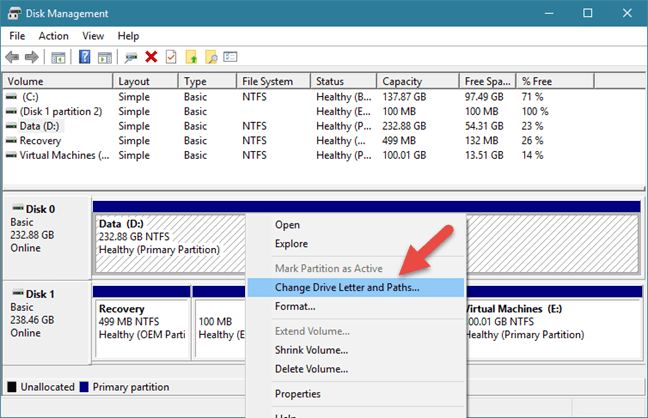Open the File menu
Image resolution: width=648 pixels, height=418 pixels.
(18, 36)
